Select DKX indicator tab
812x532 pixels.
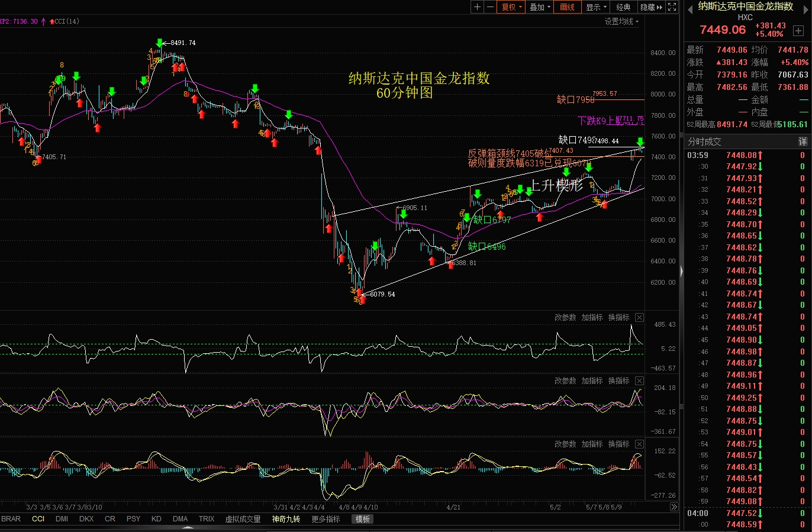86,519
